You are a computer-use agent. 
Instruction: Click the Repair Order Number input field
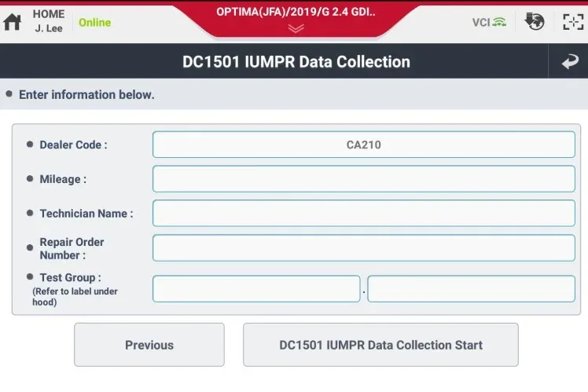pyautogui.click(x=364, y=247)
